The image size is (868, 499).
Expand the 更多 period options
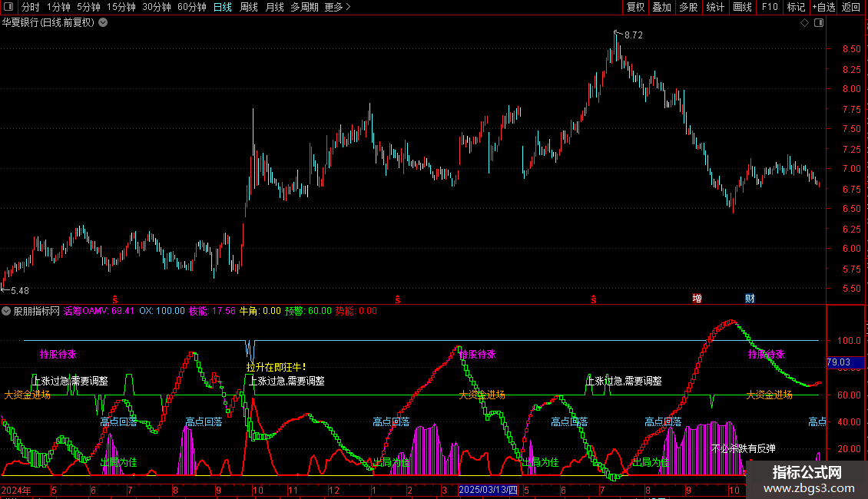click(x=337, y=7)
